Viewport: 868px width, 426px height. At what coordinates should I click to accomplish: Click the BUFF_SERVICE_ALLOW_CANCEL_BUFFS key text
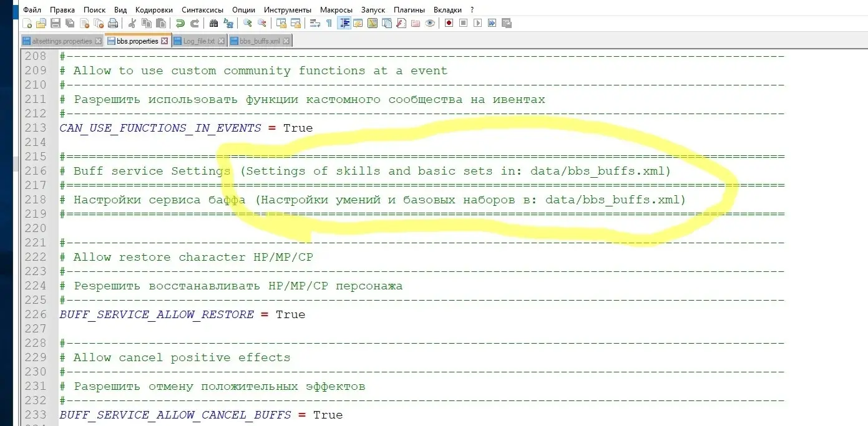(x=175, y=415)
